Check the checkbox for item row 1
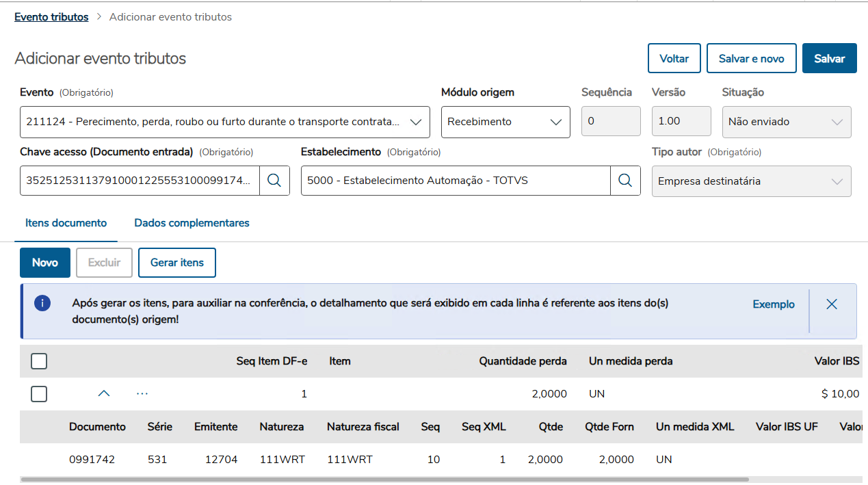868x485 pixels. pos(39,394)
